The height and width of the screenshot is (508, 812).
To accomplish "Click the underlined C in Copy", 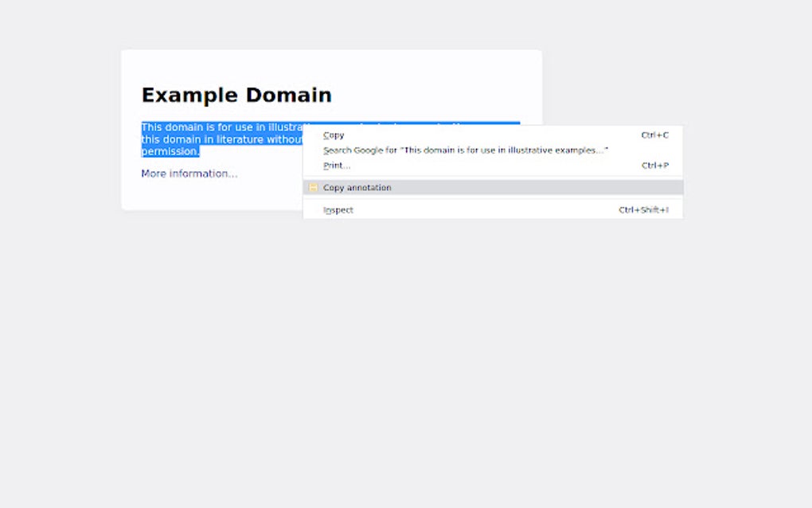I will (326, 135).
